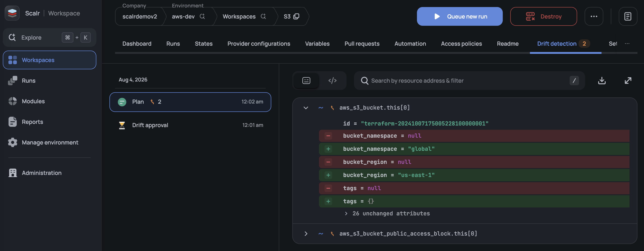Click the slash shortcut badge in search
The image size is (644, 251).
coord(574,81)
